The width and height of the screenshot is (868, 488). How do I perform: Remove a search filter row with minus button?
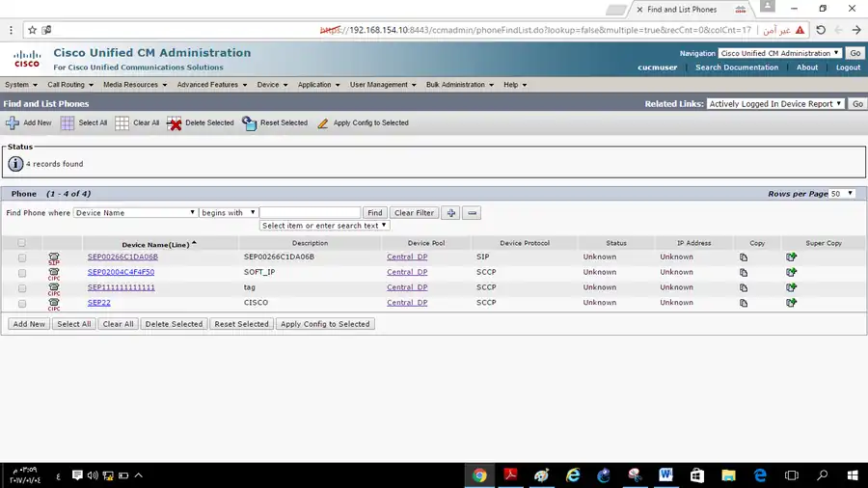pos(472,213)
